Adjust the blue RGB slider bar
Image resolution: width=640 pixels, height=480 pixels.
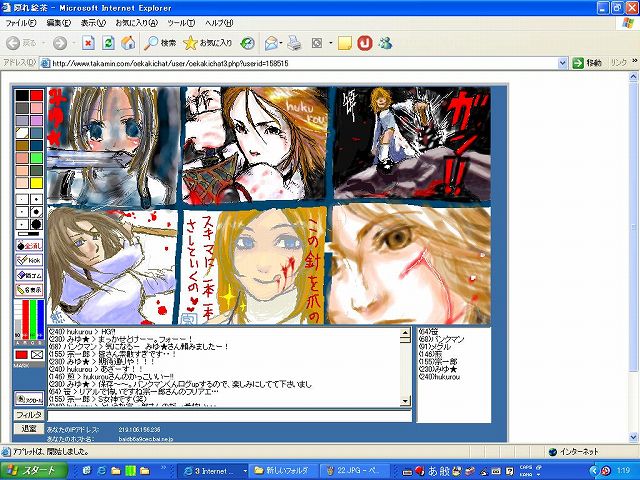click(40, 320)
